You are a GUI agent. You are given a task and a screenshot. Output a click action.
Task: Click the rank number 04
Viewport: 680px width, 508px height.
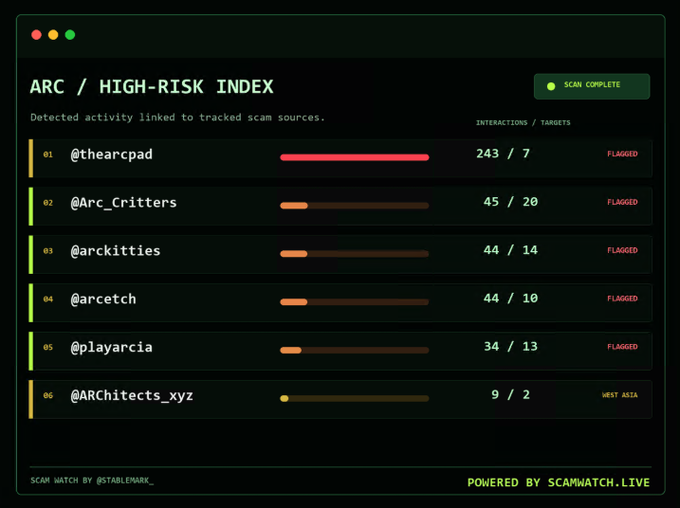tap(48, 299)
